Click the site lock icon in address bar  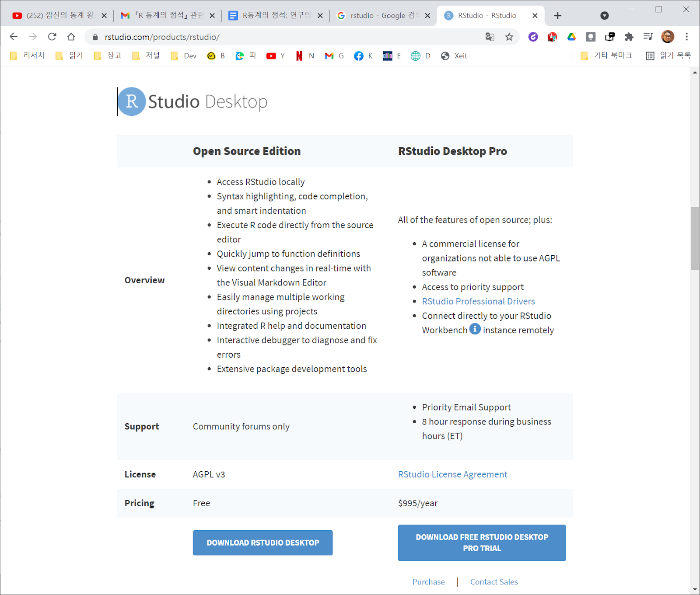point(95,37)
